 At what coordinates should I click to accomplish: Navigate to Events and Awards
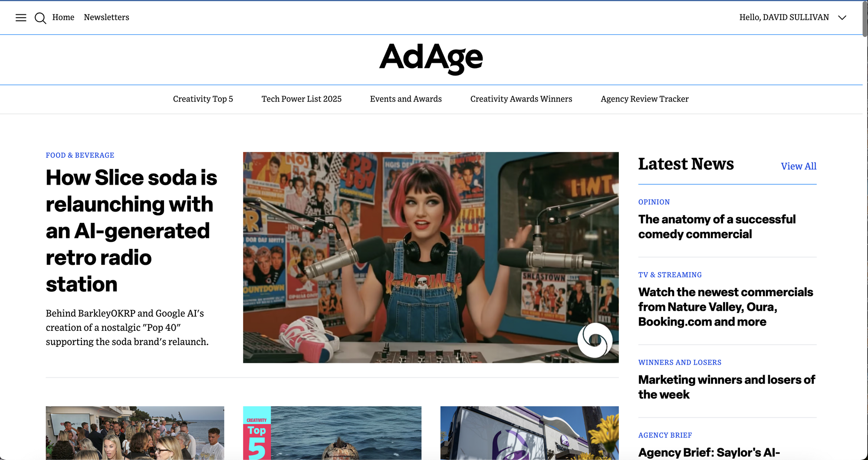tap(406, 99)
